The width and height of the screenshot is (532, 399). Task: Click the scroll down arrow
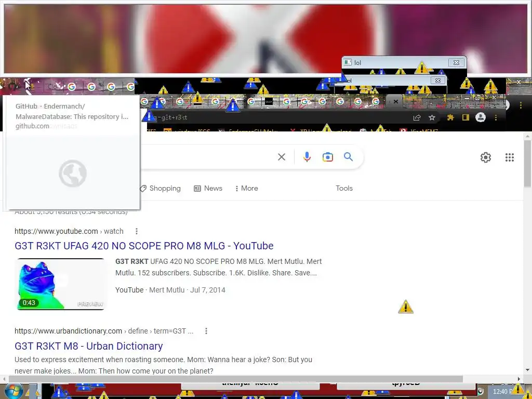527,370
